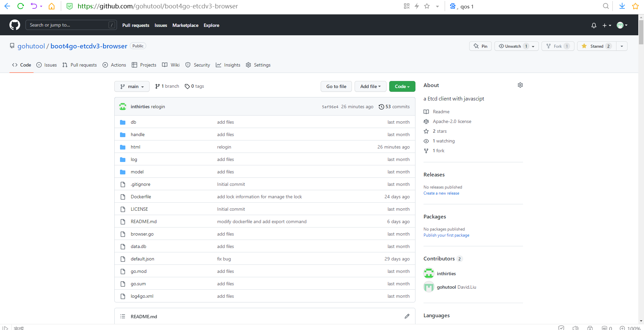The image size is (644, 330).
Task: Click the Go to file button
Action: [336, 86]
